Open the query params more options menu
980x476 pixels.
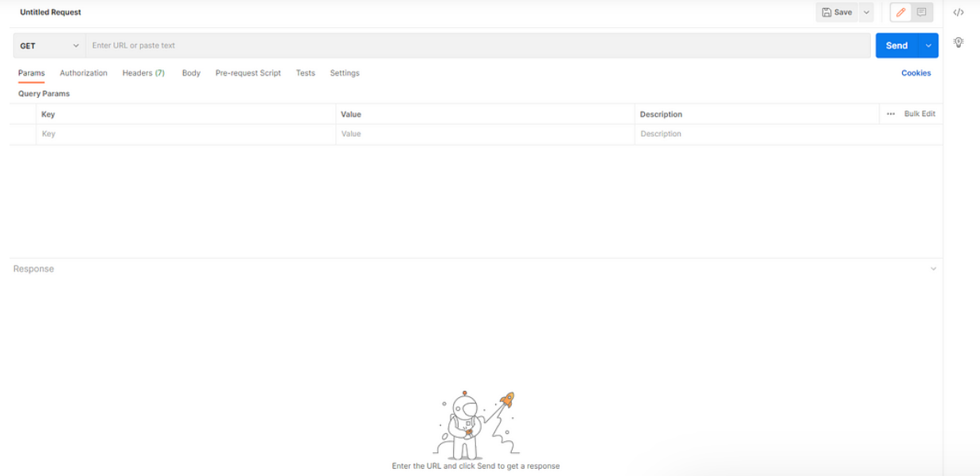click(890, 114)
